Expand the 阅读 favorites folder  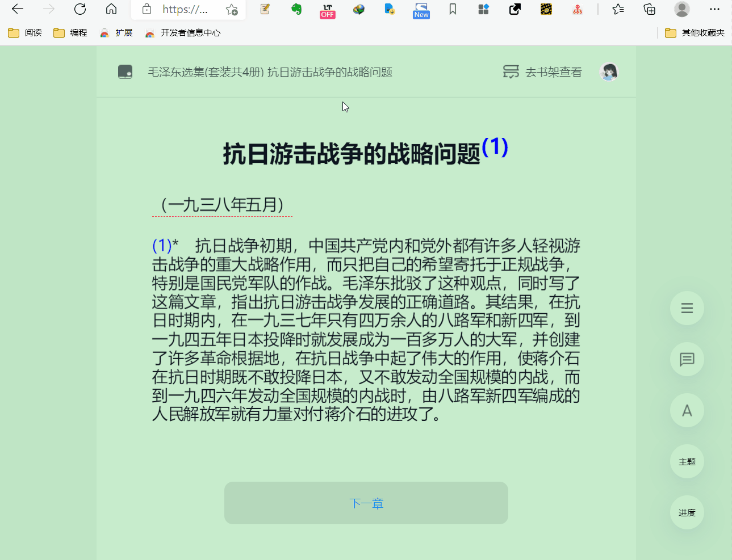click(x=24, y=32)
